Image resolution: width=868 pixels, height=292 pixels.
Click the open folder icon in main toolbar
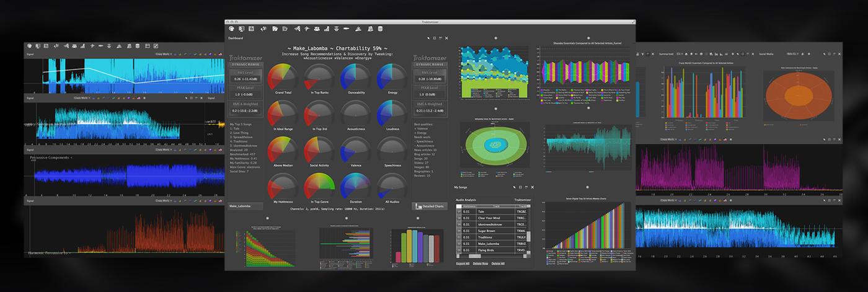[x=275, y=29]
